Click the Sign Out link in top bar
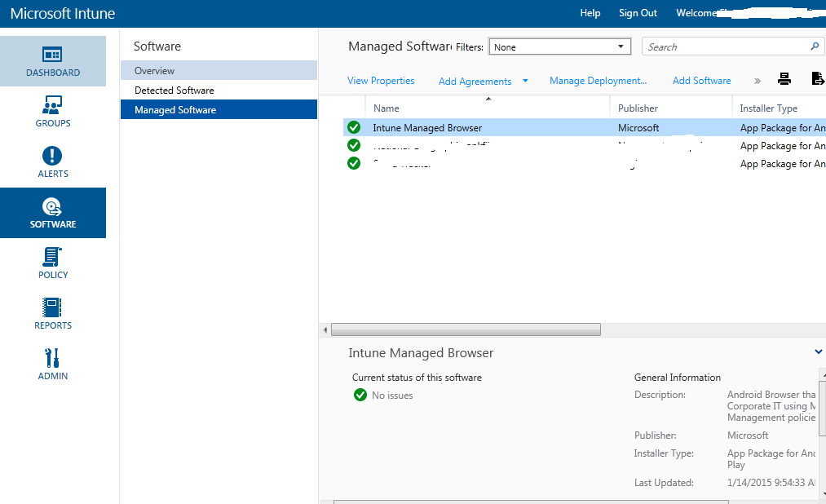Viewport: 826px width, 504px height. coord(638,13)
